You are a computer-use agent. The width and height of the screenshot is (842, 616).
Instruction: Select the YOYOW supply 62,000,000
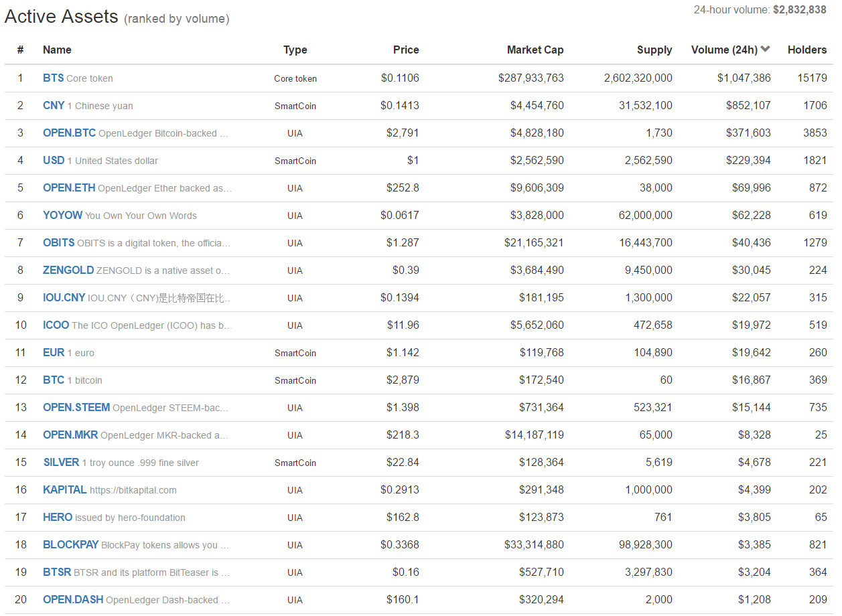click(x=646, y=216)
